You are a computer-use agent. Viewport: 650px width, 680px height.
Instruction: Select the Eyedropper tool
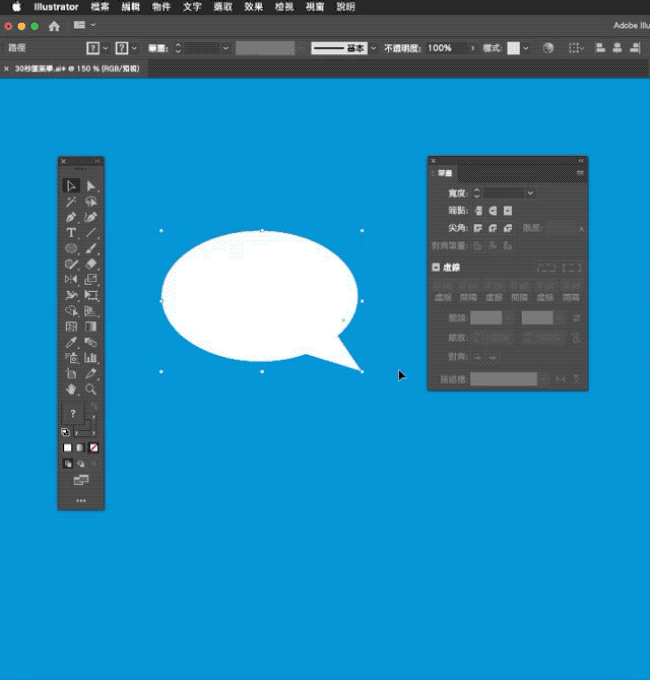click(71, 341)
